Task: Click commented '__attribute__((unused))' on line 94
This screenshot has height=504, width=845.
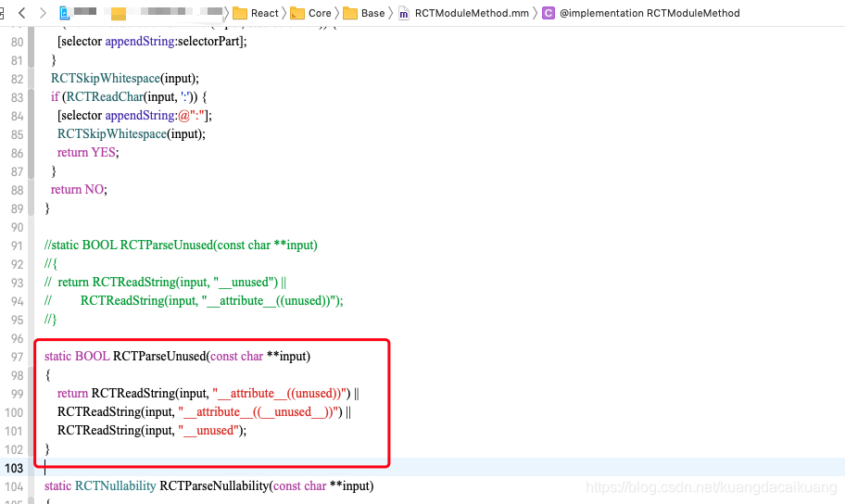Action: 269,301
